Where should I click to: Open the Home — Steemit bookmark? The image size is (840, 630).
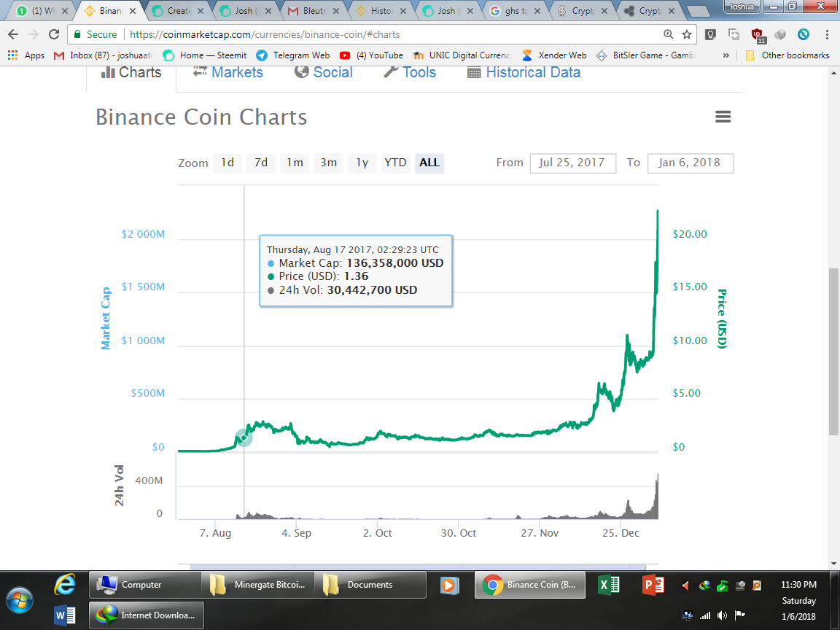click(x=205, y=55)
